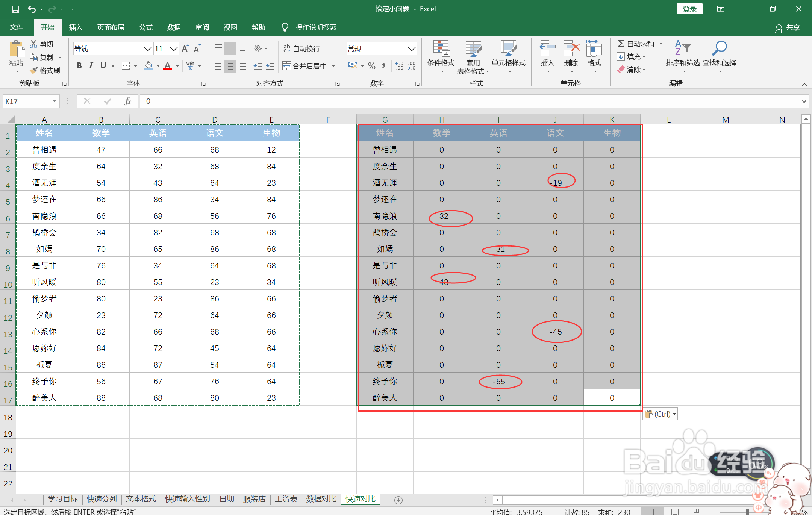The image size is (812, 515).
Task: Expand the Name Box dropdown K17
Action: (54, 101)
